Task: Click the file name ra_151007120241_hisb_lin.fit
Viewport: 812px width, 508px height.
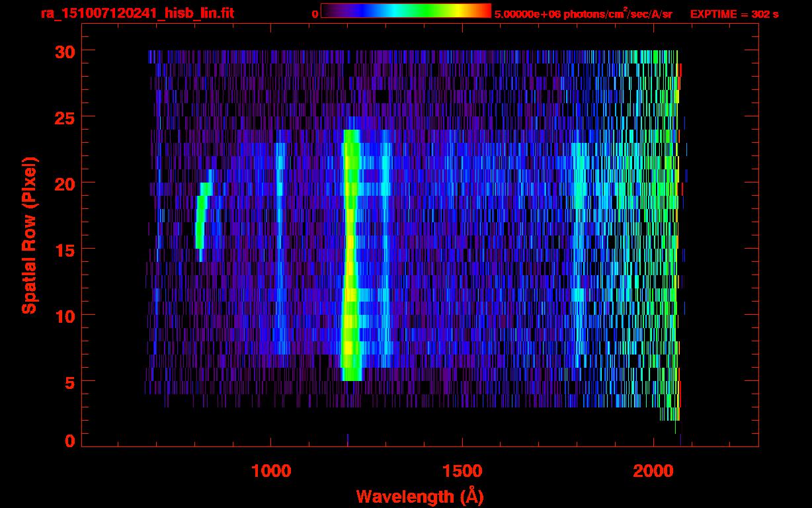Action: pos(136,13)
